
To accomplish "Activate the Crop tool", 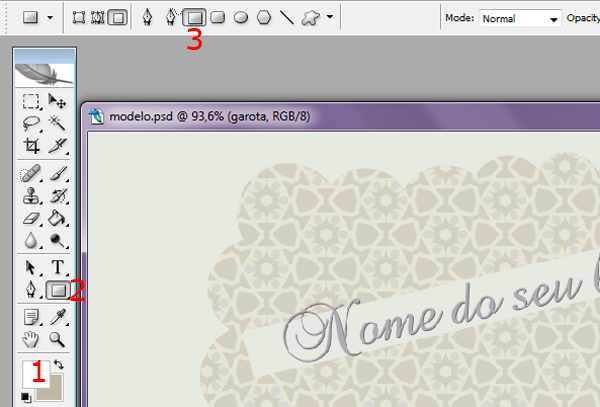I will click(32, 145).
